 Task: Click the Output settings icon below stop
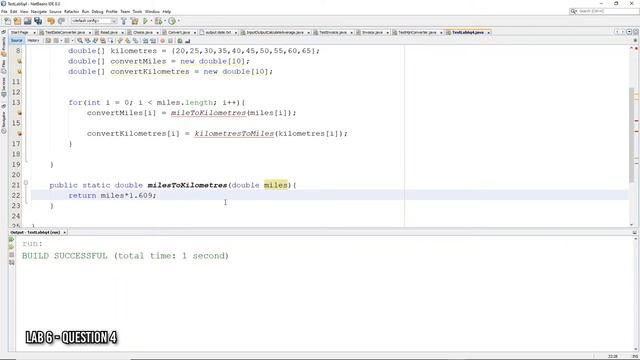point(11,262)
